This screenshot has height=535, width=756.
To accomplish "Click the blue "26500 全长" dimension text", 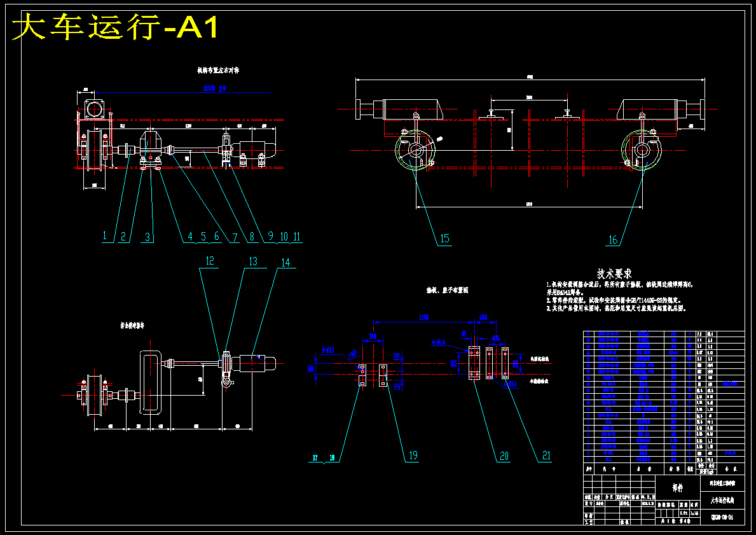I will [x=214, y=88].
